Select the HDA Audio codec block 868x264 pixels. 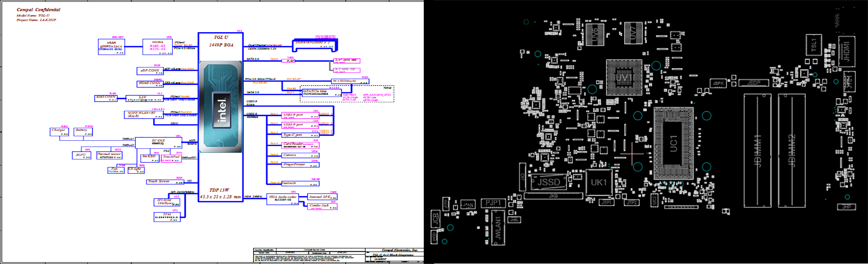point(283,199)
